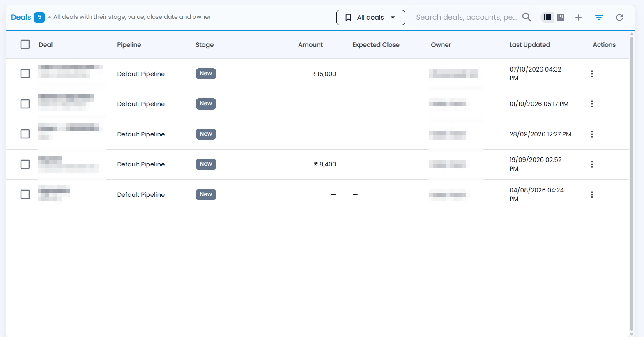Refresh the deals list
Image resolution: width=644 pixels, height=337 pixels.
(619, 17)
